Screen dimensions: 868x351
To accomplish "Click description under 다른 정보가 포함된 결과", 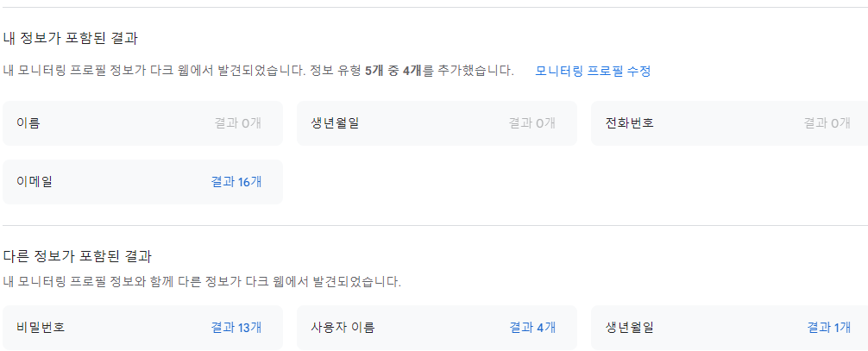I will [202, 281].
